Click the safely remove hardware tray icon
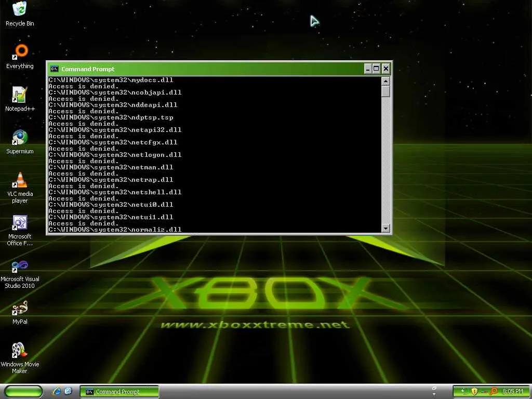 [484, 392]
